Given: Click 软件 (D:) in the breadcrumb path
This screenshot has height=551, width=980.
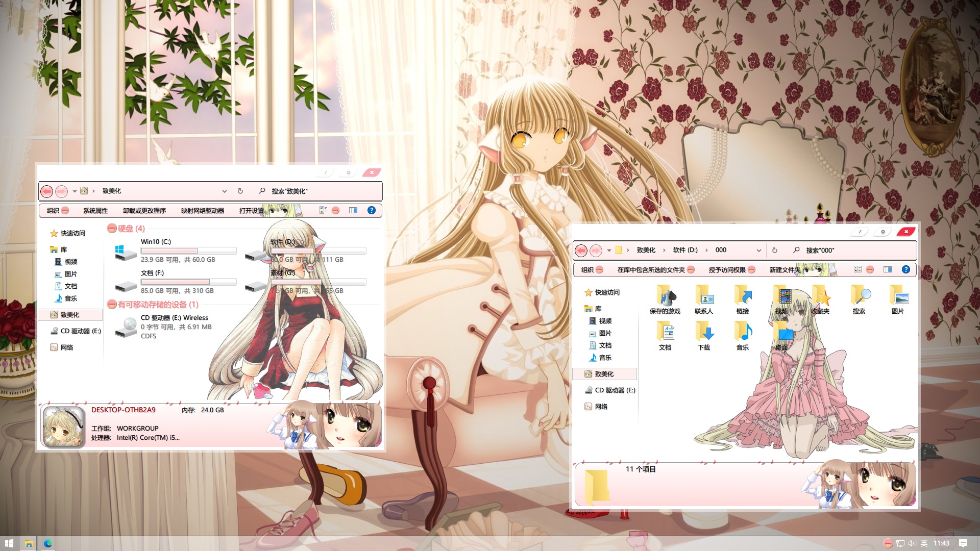Looking at the screenshot, I should pos(685,250).
